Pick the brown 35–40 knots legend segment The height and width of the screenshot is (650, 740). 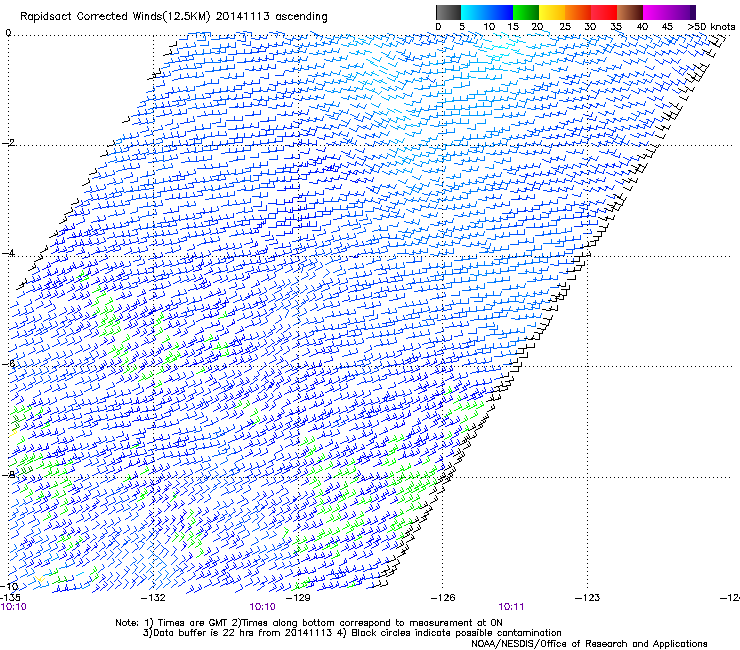[x=630, y=12]
